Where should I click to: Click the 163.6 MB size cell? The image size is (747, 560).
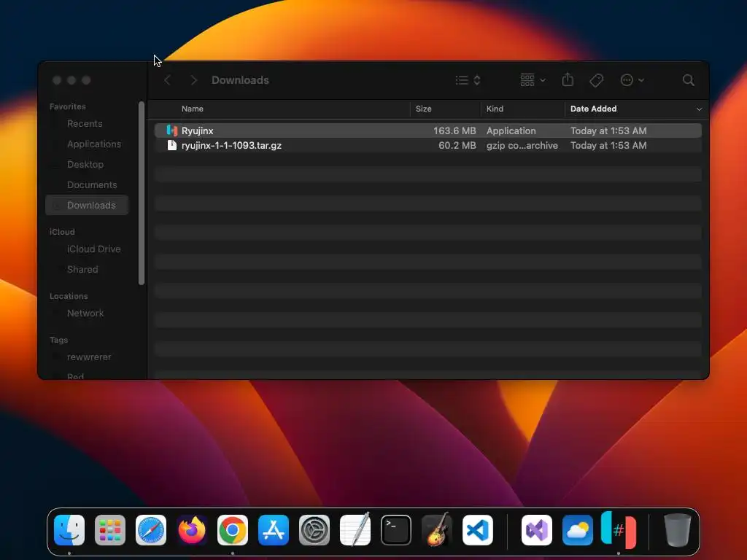[454, 131]
